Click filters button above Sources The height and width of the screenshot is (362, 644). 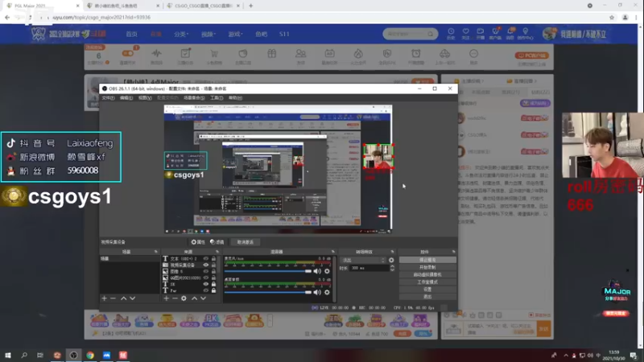click(x=217, y=242)
